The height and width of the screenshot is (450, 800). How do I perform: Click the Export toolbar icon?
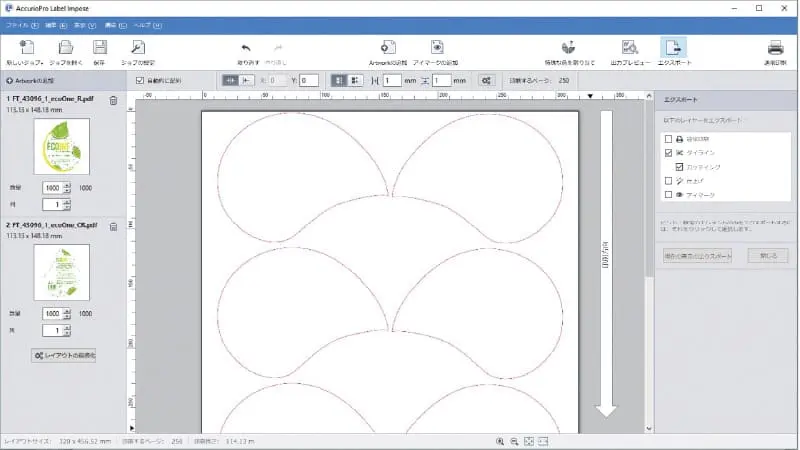[673, 48]
